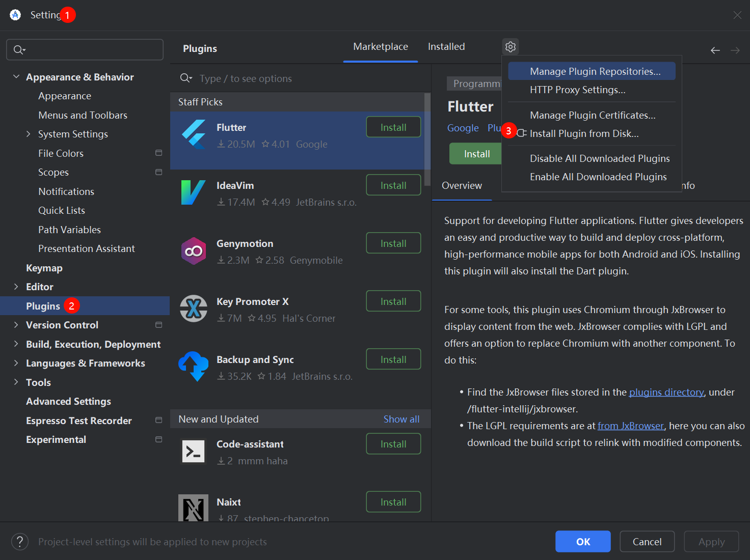Expand the System Settings tree node
750x560 pixels.
click(29, 134)
